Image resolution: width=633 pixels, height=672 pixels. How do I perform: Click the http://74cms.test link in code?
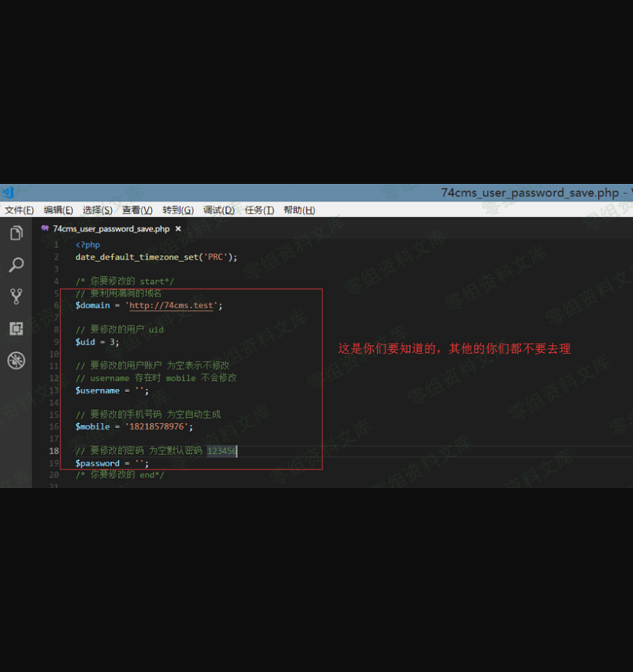click(171, 305)
